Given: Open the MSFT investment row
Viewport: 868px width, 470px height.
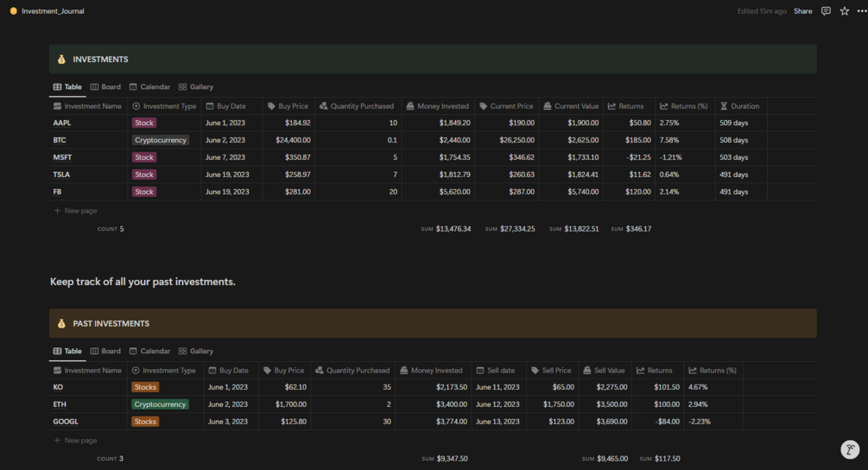Looking at the screenshot, I should 62,157.
